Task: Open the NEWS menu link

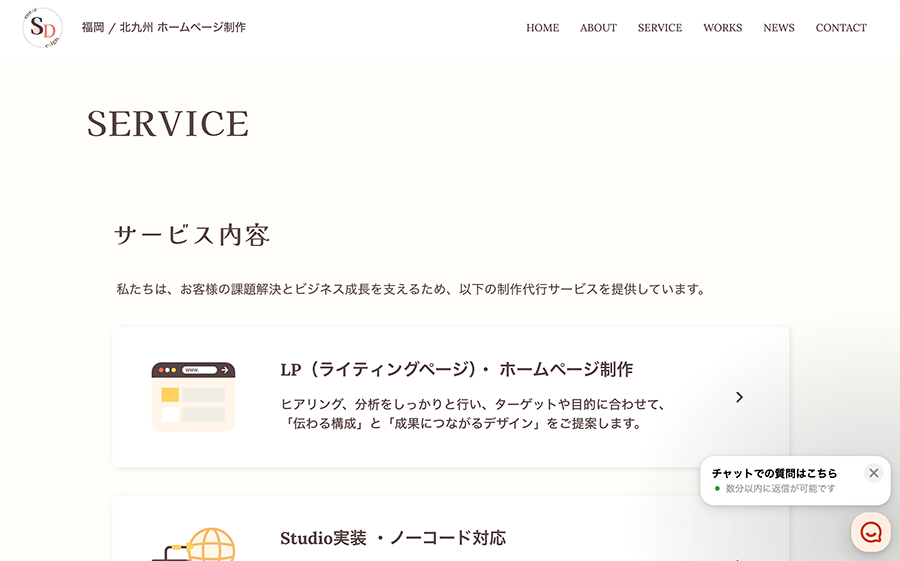Action: coord(779,28)
